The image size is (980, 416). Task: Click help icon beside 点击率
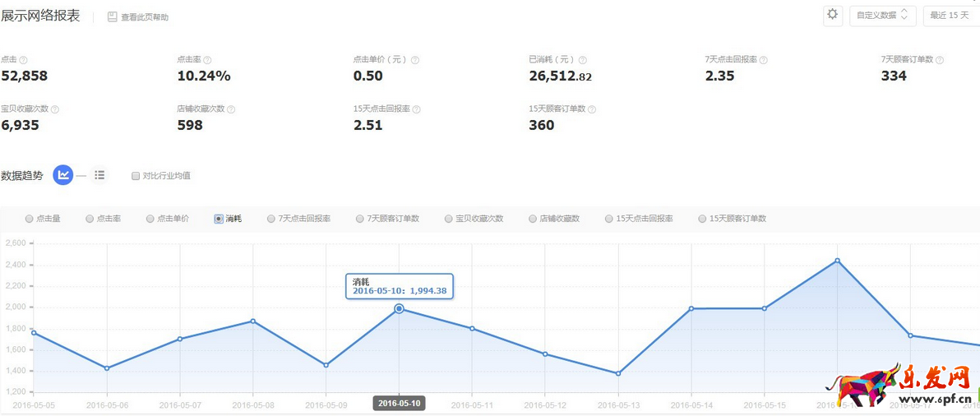click(x=207, y=60)
